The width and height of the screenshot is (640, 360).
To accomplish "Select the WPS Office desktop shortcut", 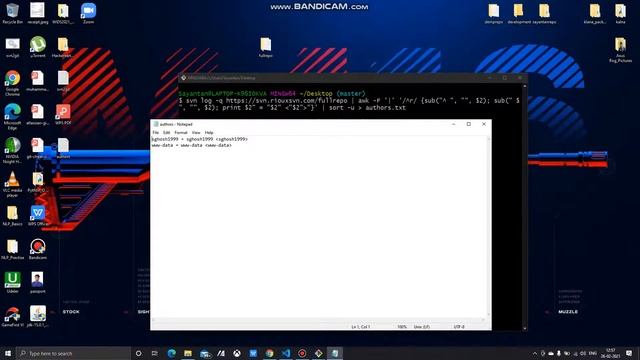I will click(x=38, y=216).
